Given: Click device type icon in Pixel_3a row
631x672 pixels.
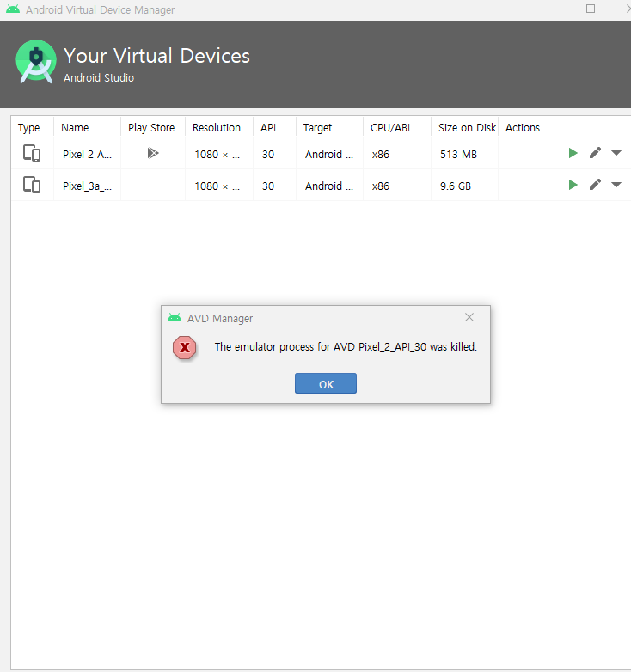Looking at the screenshot, I should coord(32,185).
